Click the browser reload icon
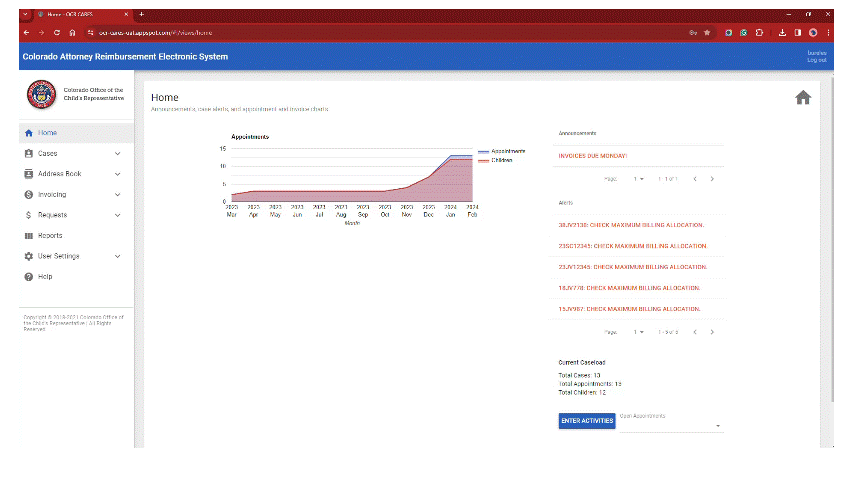 [x=57, y=33]
